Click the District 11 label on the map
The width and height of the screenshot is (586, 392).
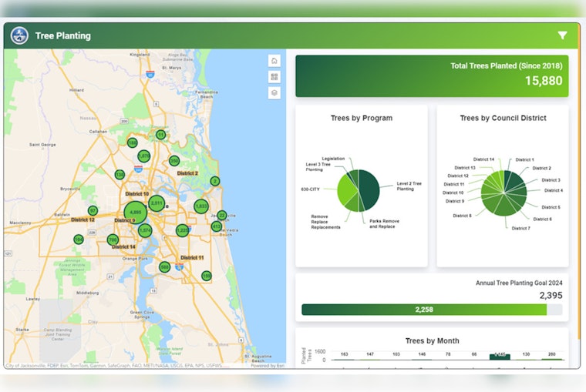pos(192,257)
